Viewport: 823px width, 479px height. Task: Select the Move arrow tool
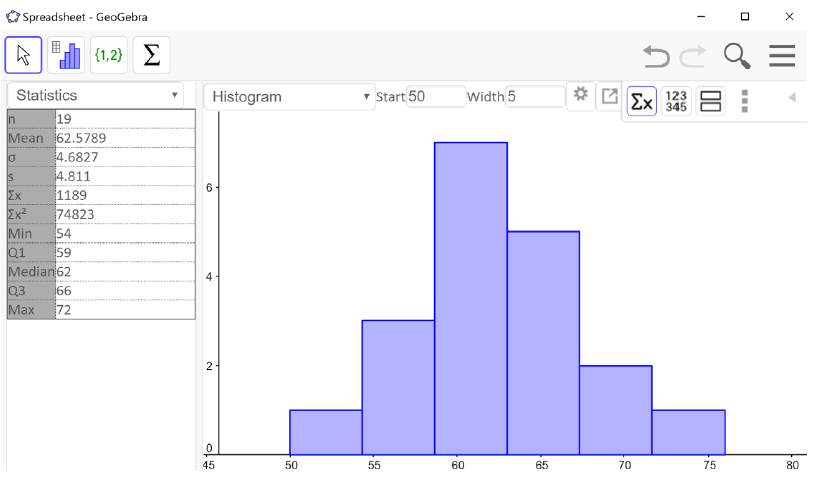pos(23,55)
